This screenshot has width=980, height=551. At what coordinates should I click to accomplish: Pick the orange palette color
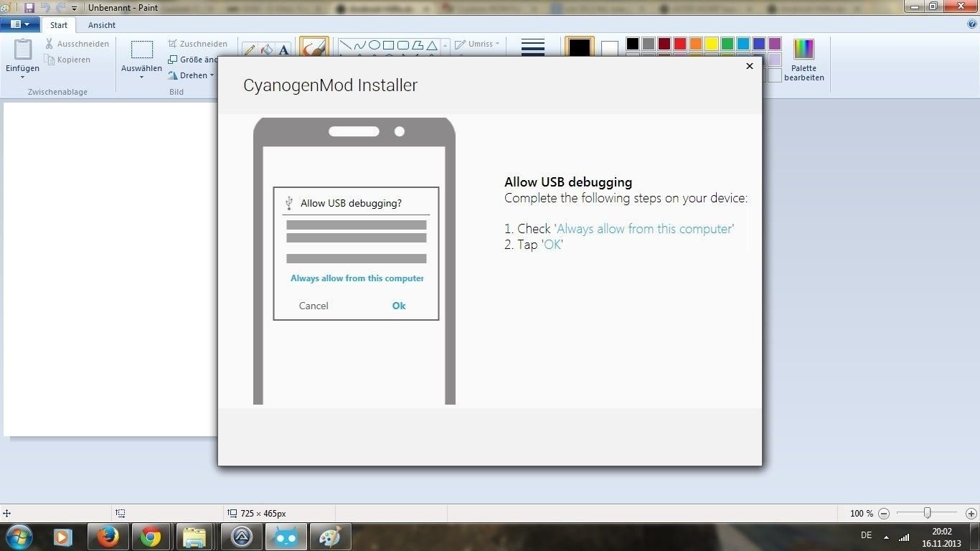(x=695, y=44)
